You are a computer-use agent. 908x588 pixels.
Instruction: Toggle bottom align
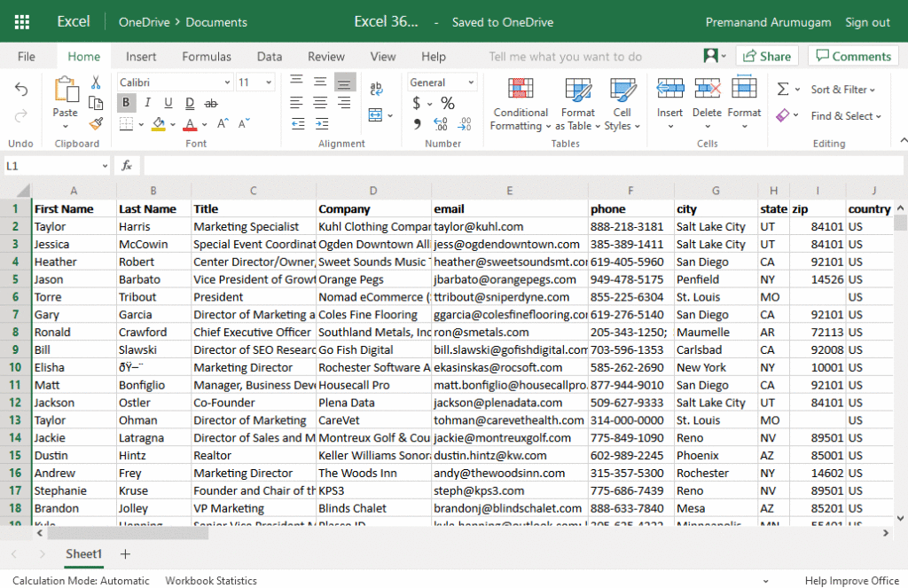[344, 82]
